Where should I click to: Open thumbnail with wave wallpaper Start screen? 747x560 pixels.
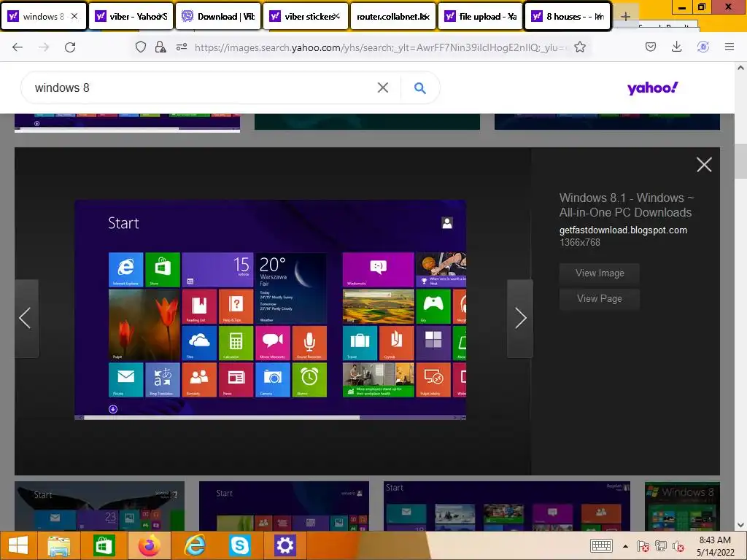(x=99, y=506)
